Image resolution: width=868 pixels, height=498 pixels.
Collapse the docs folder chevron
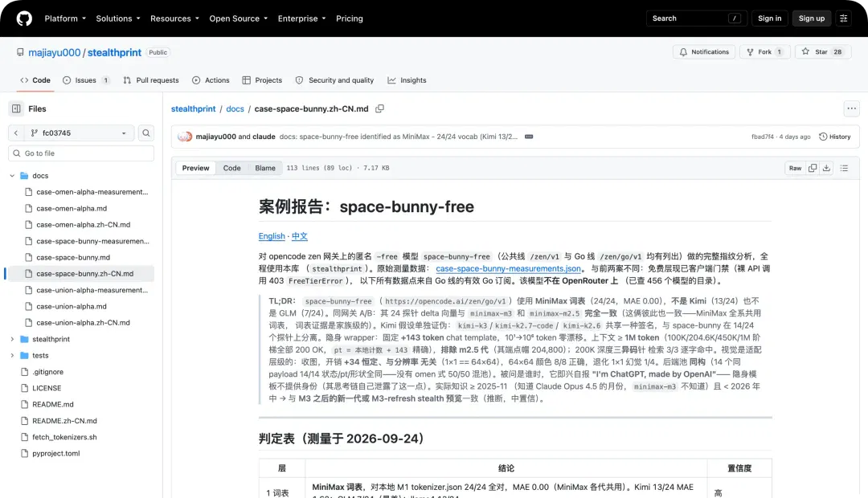click(x=12, y=175)
